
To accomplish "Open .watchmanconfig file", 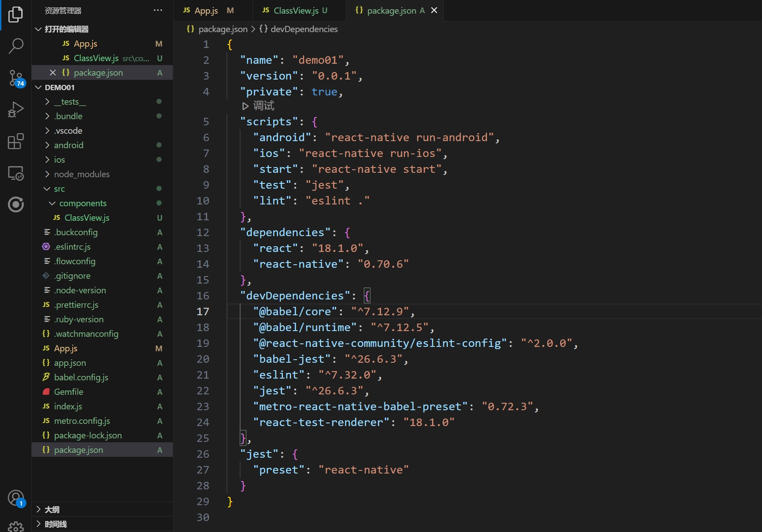I will tap(102, 334).
